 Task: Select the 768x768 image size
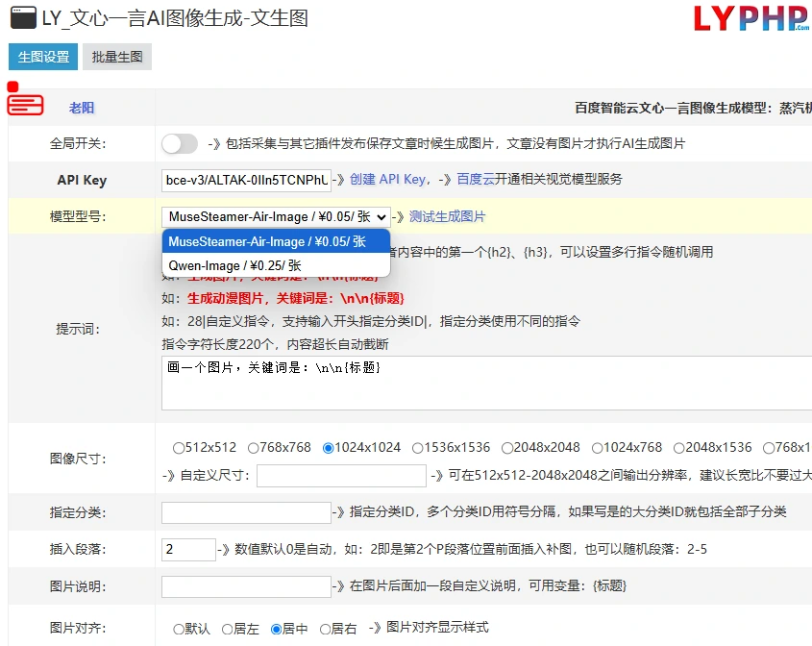point(254,448)
